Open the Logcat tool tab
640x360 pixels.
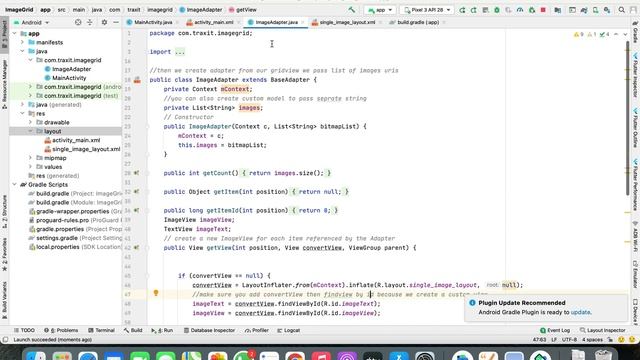tap(289, 330)
